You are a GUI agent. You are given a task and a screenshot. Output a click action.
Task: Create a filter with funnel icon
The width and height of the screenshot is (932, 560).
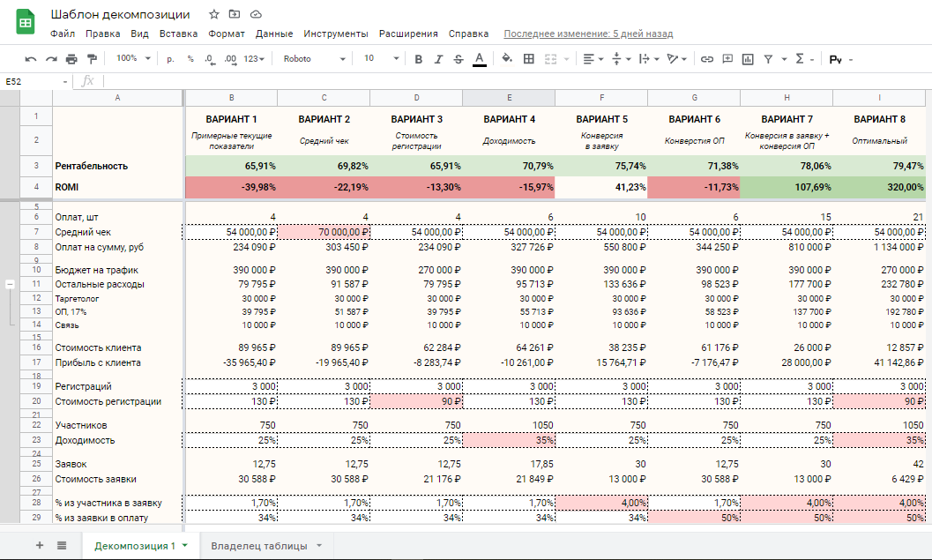point(768,59)
